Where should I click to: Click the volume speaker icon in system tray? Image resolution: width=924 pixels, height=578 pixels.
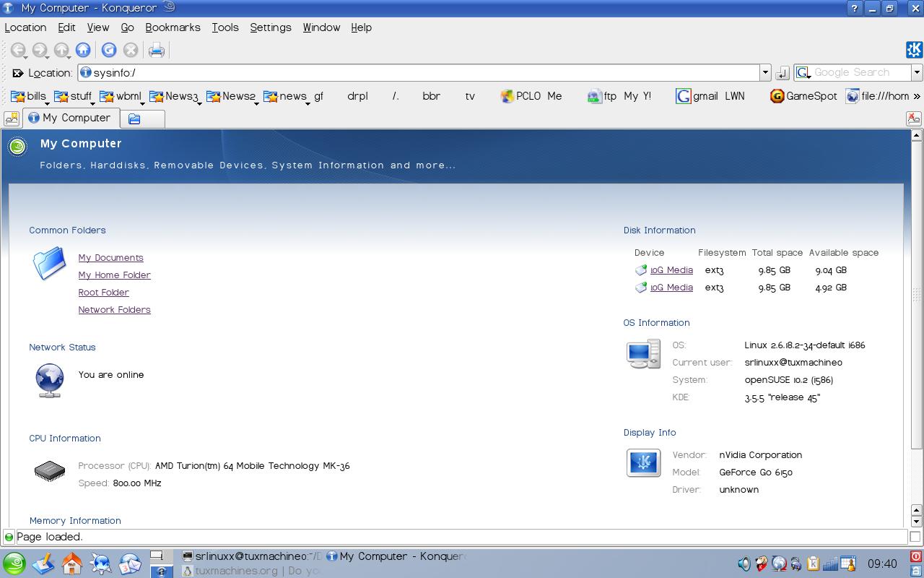(x=744, y=564)
